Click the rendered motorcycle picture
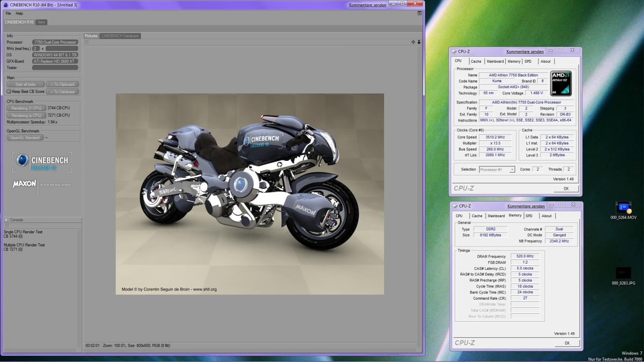Viewport: 644px width, 362px height. coord(250,194)
